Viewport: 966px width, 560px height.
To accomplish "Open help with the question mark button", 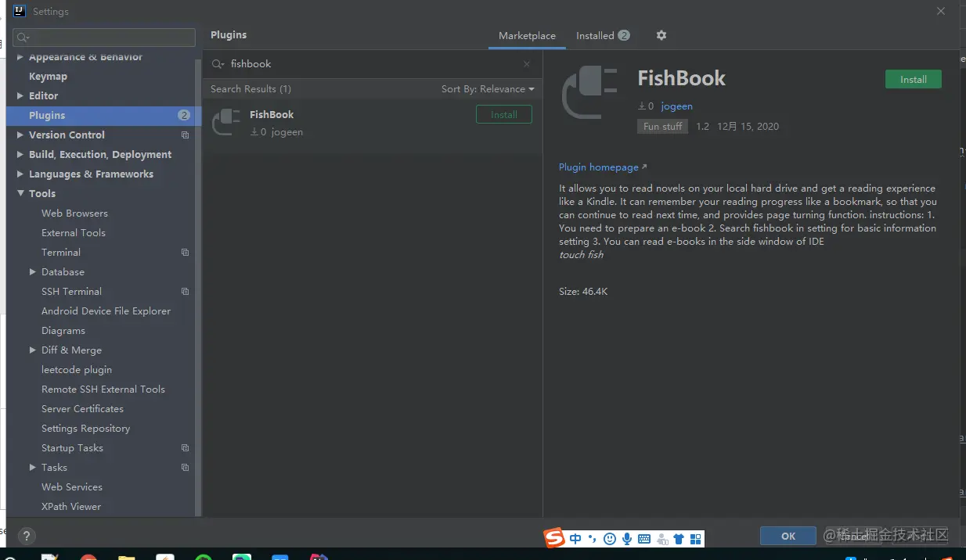I will click(26, 537).
